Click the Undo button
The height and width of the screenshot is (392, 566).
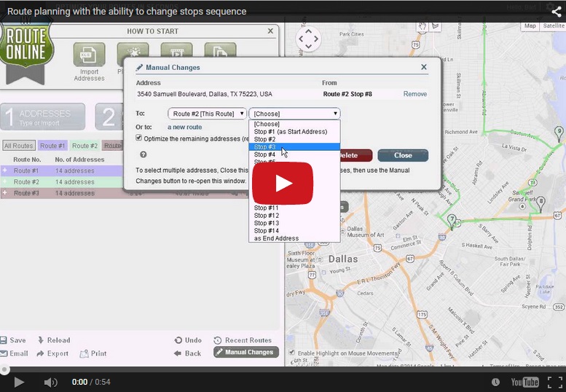(188, 340)
